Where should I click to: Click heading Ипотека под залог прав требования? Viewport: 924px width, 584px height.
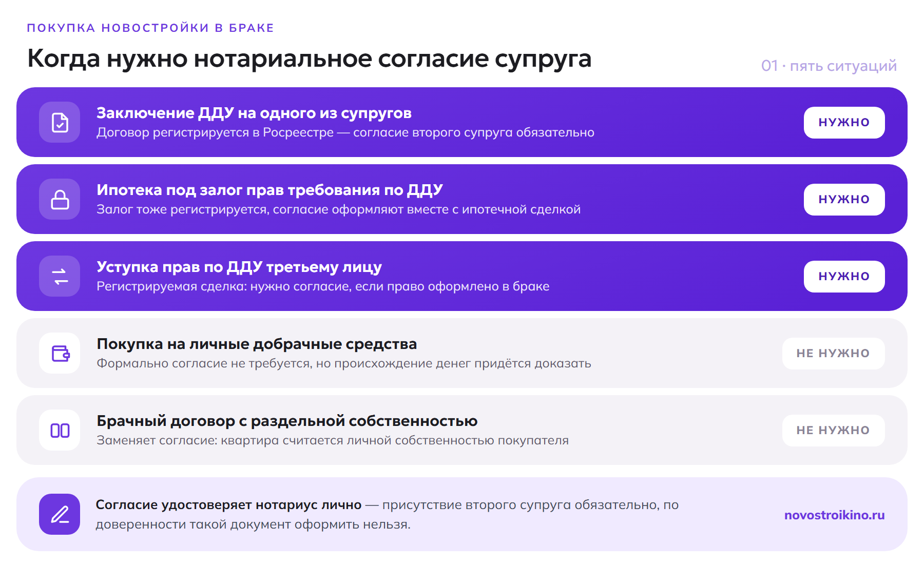pos(269,190)
